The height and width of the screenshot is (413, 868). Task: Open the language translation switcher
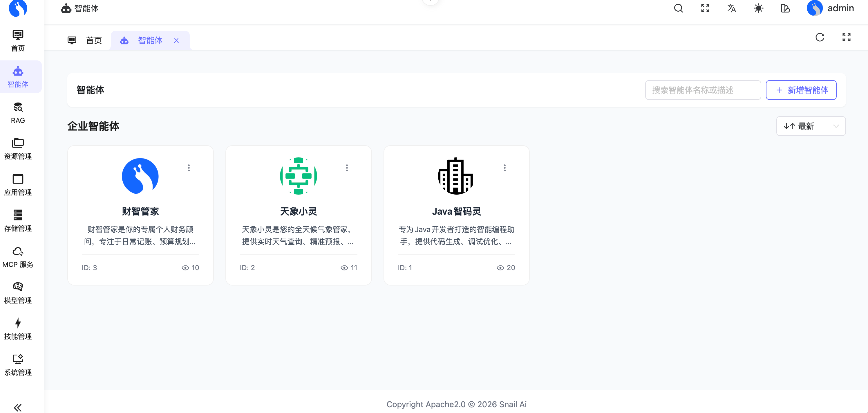pyautogui.click(x=732, y=8)
